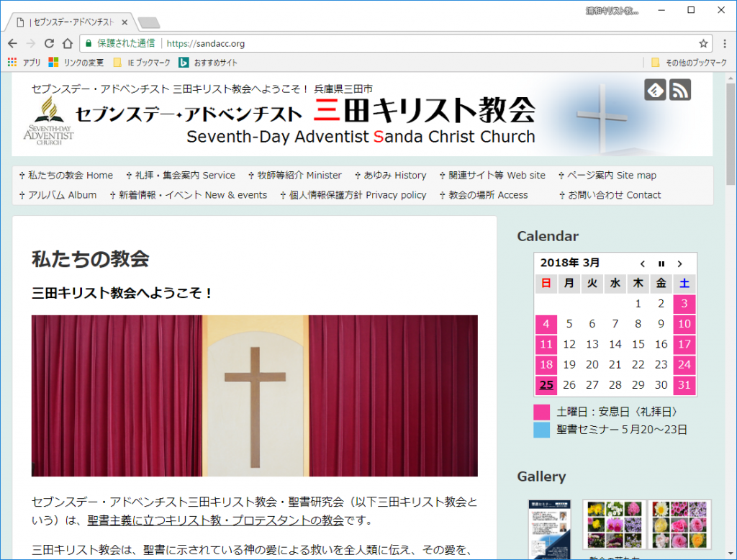737x560 pixels.
Task: Click the RSS feed icon in the header
Action: pyautogui.click(x=680, y=90)
